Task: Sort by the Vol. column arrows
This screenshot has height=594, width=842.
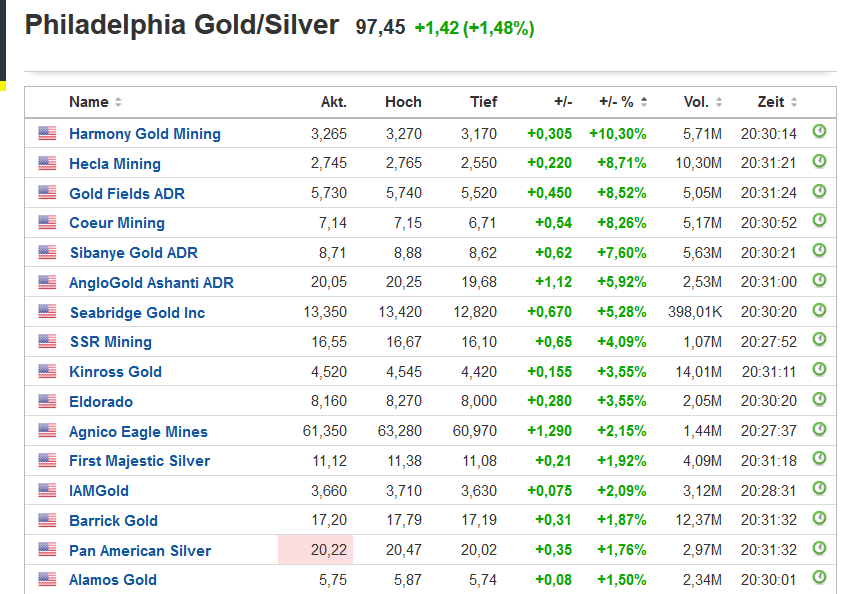Action: pos(718,102)
